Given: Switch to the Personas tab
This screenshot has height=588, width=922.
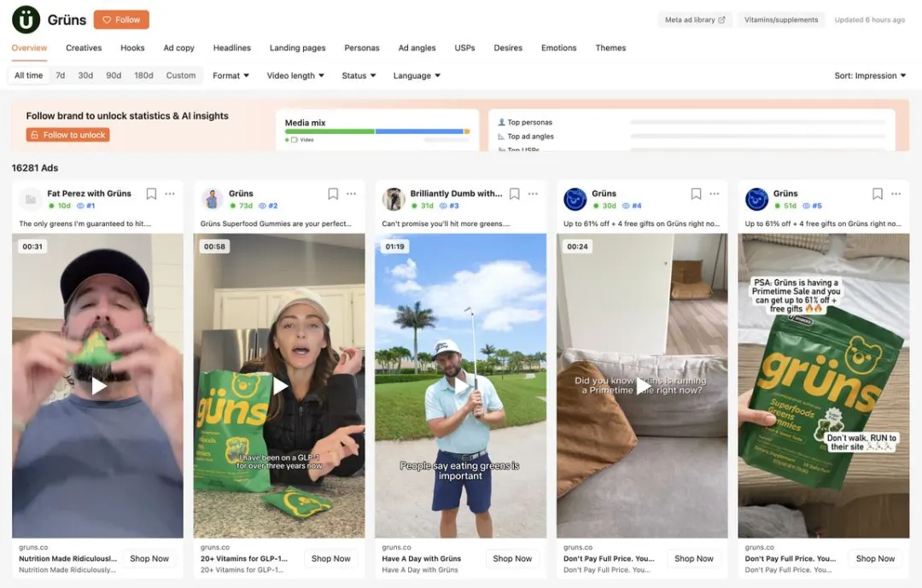Looking at the screenshot, I should pyautogui.click(x=362, y=48).
